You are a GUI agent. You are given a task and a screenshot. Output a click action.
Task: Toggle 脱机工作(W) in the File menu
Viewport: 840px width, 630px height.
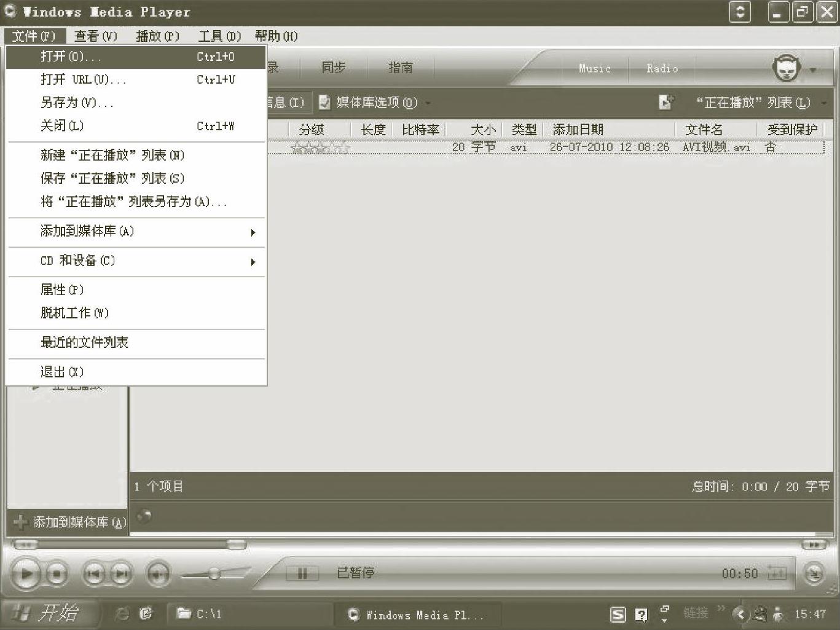(x=136, y=313)
